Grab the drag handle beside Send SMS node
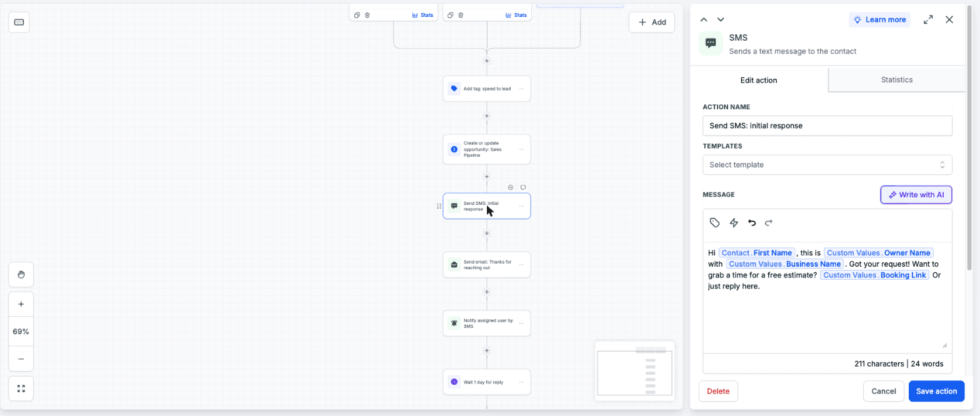The height and width of the screenshot is (416, 980). (439, 206)
